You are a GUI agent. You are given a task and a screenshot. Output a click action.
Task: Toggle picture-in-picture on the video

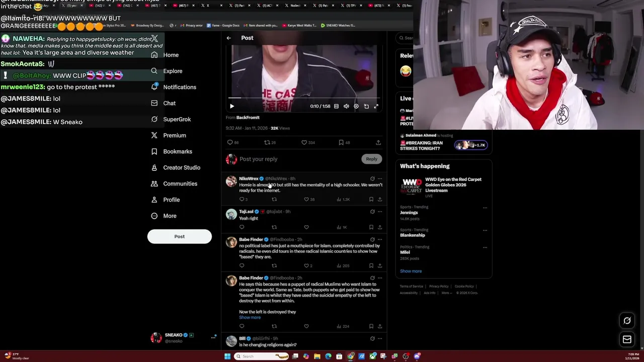click(366, 106)
